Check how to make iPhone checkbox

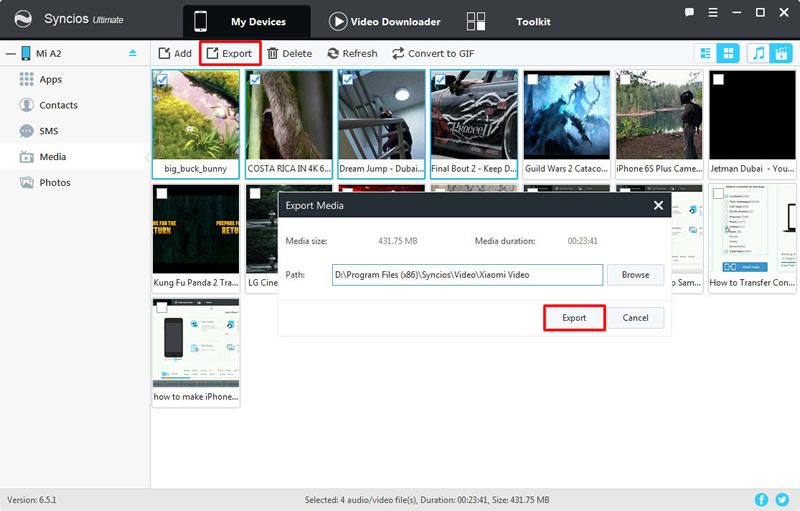[162, 308]
